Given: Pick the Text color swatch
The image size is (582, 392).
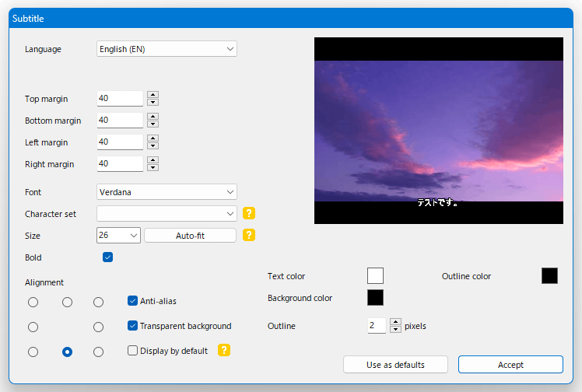Looking at the screenshot, I should pyautogui.click(x=375, y=276).
